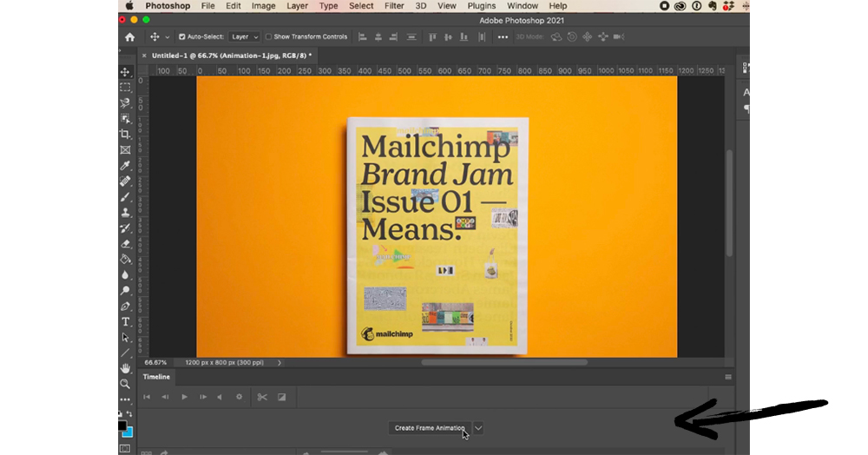Viewport: 868px width, 455px height.
Task: Select the Line tool
Action: tap(126, 353)
